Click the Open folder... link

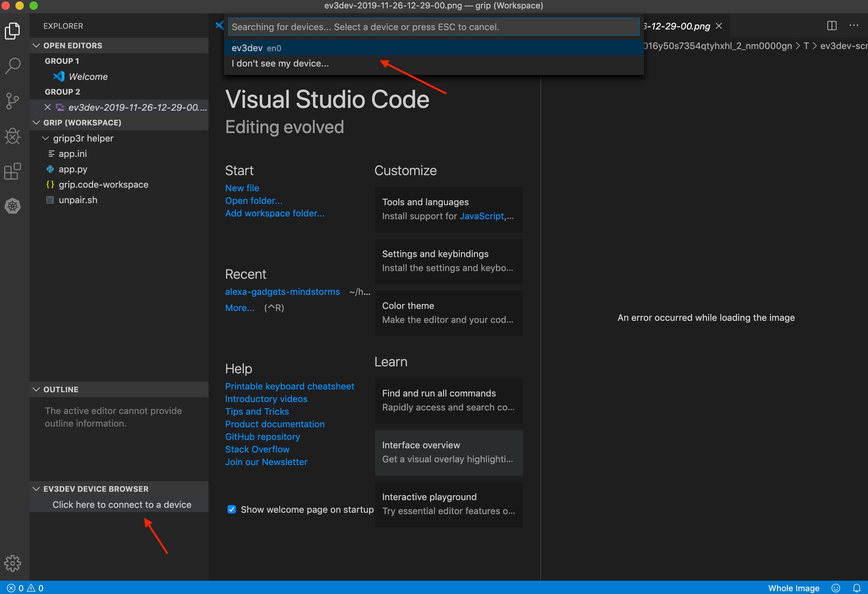254,201
